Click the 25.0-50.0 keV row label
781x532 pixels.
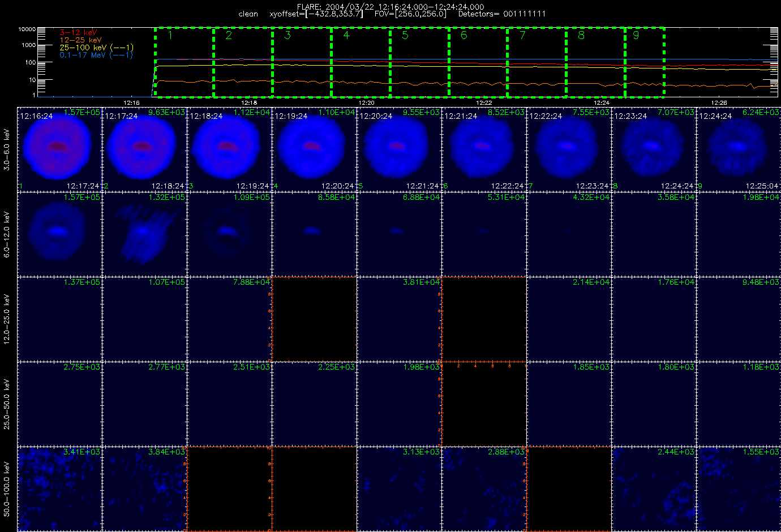pyautogui.click(x=7, y=404)
